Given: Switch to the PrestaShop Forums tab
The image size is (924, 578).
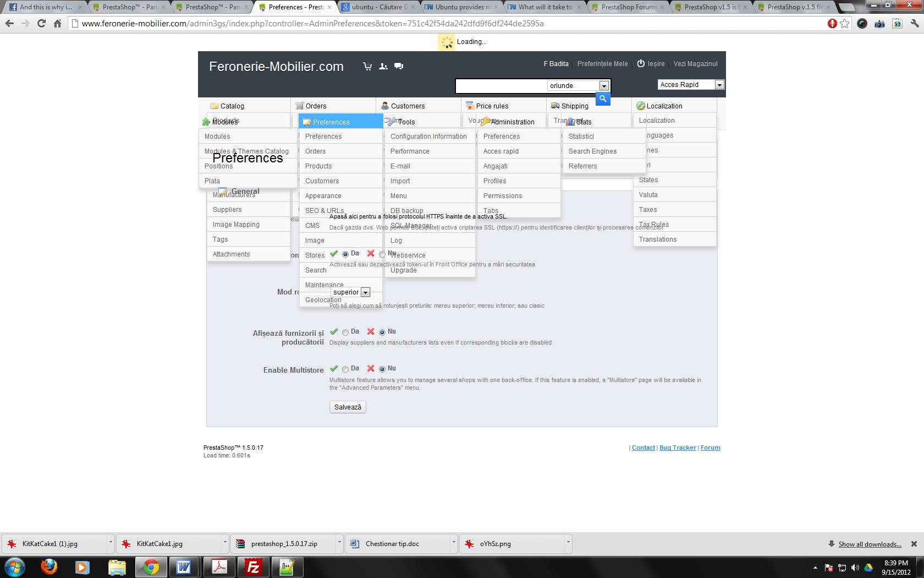Looking at the screenshot, I should 629,7.
